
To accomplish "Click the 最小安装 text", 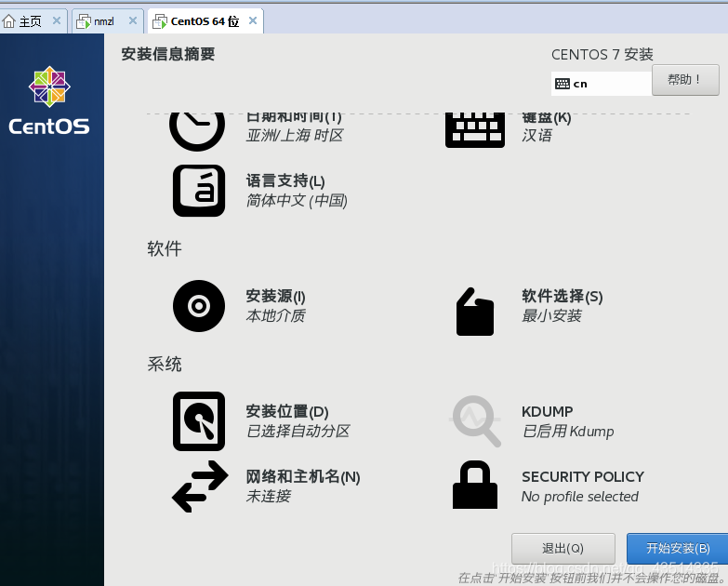I will pos(551,315).
